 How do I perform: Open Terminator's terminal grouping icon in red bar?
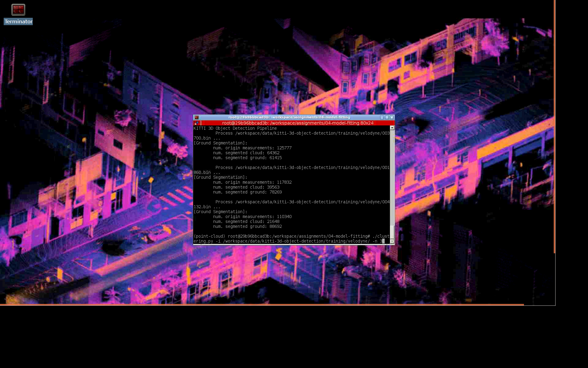pos(196,123)
